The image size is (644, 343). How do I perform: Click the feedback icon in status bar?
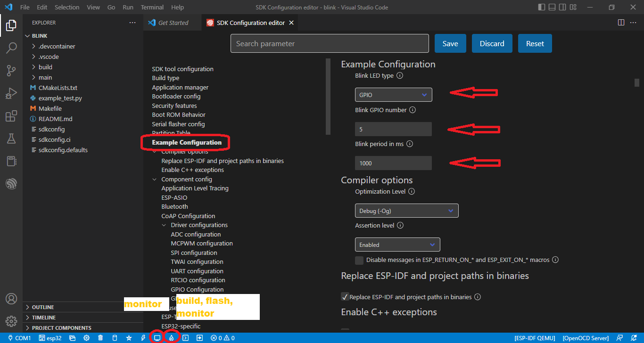click(619, 338)
